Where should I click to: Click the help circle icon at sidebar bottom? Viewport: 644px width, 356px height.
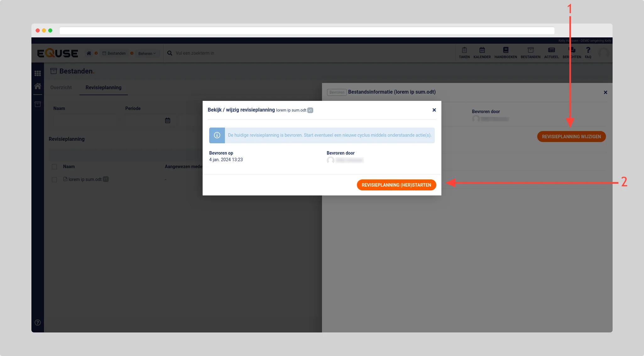point(38,322)
